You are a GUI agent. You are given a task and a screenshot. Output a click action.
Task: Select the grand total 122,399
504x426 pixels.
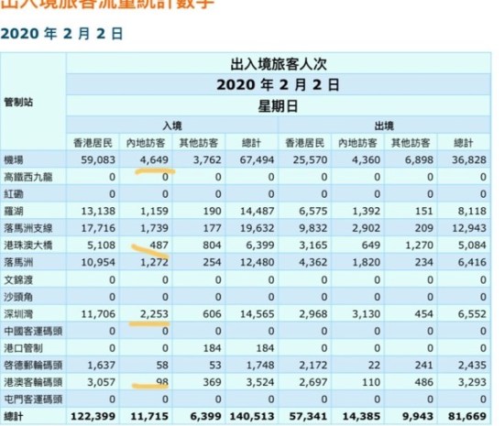click(x=93, y=417)
